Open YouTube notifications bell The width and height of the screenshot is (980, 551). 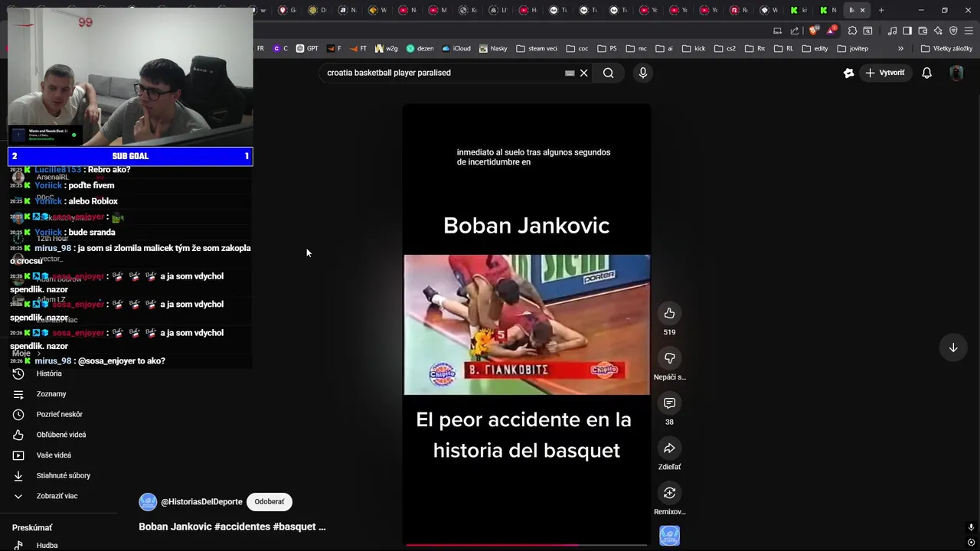tap(926, 73)
